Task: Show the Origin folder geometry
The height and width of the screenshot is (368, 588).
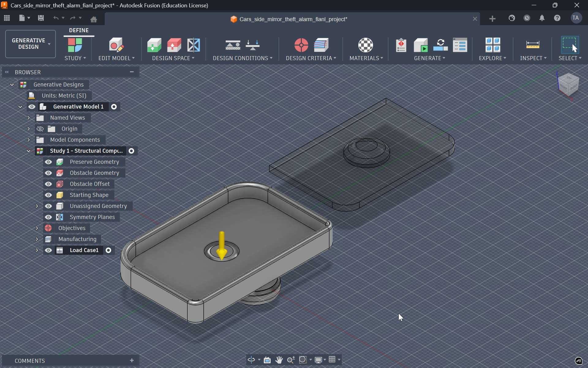Action: pyautogui.click(x=40, y=129)
